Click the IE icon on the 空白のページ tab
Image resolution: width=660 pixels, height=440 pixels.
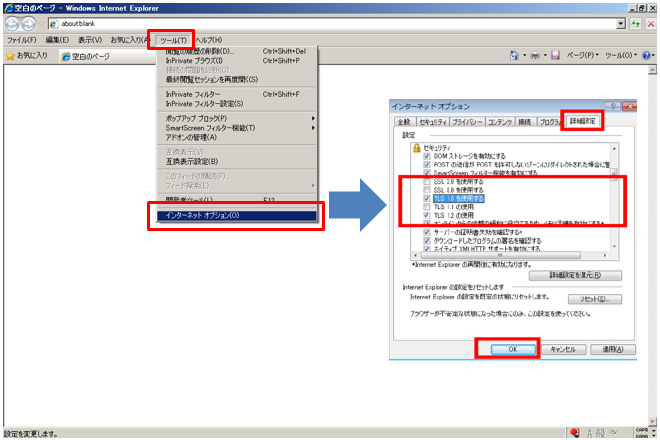click(x=66, y=56)
